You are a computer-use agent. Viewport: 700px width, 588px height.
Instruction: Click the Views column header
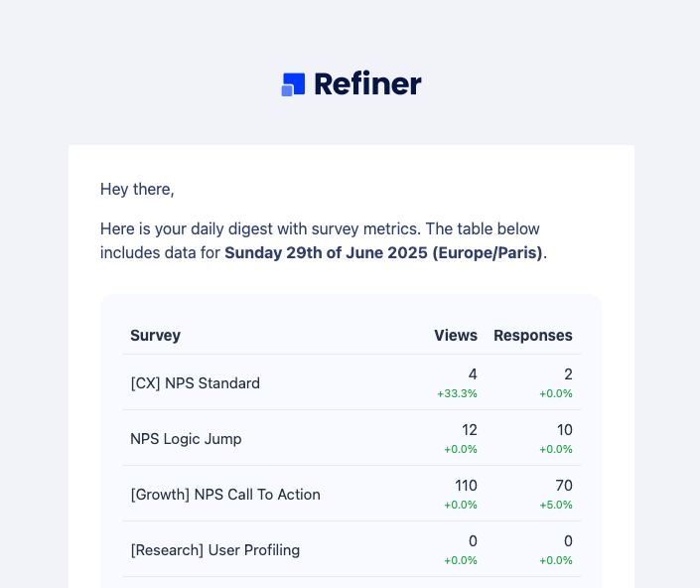pyautogui.click(x=456, y=336)
